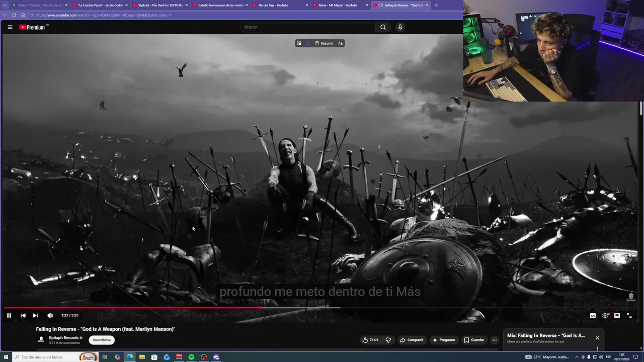Run search with the magnifier button
644x362 pixels.
click(x=383, y=27)
